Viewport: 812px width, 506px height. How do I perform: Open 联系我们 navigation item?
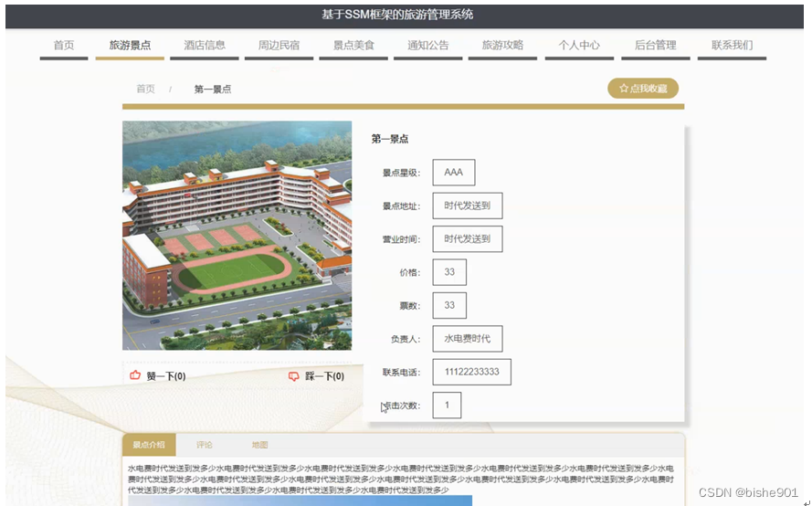732,45
